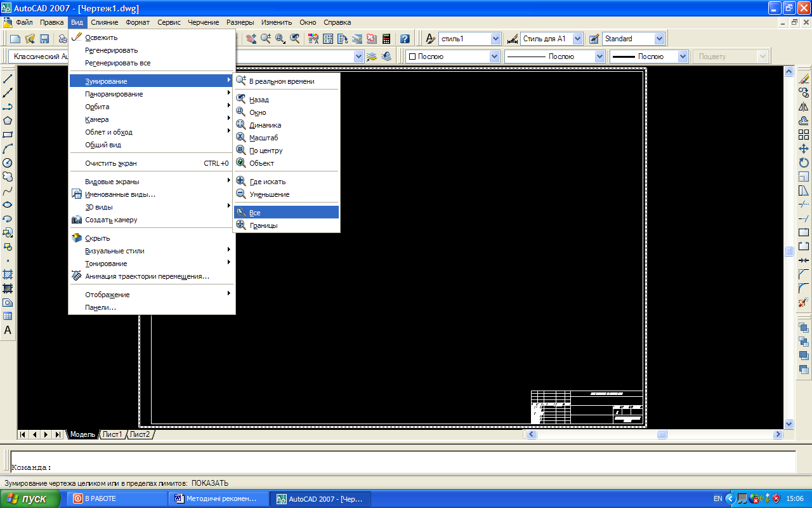
Task: Create a new drawing file
Action: point(15,39)
